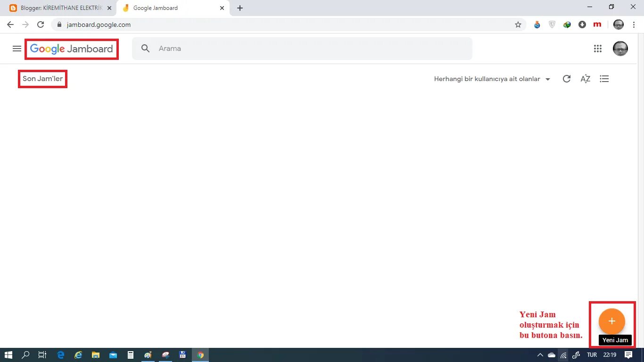644x362 pixels.
Task: Click the Google Jamboard logo
Action: (72, 49)
